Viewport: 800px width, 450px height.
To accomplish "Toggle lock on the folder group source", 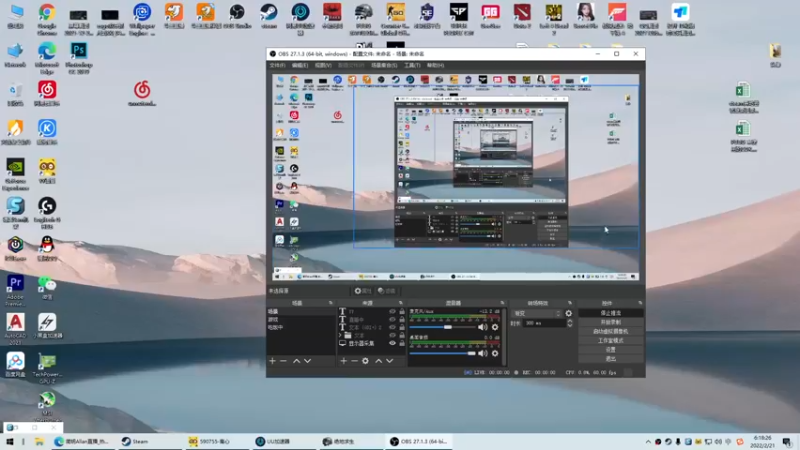I will tap(402, 335).
